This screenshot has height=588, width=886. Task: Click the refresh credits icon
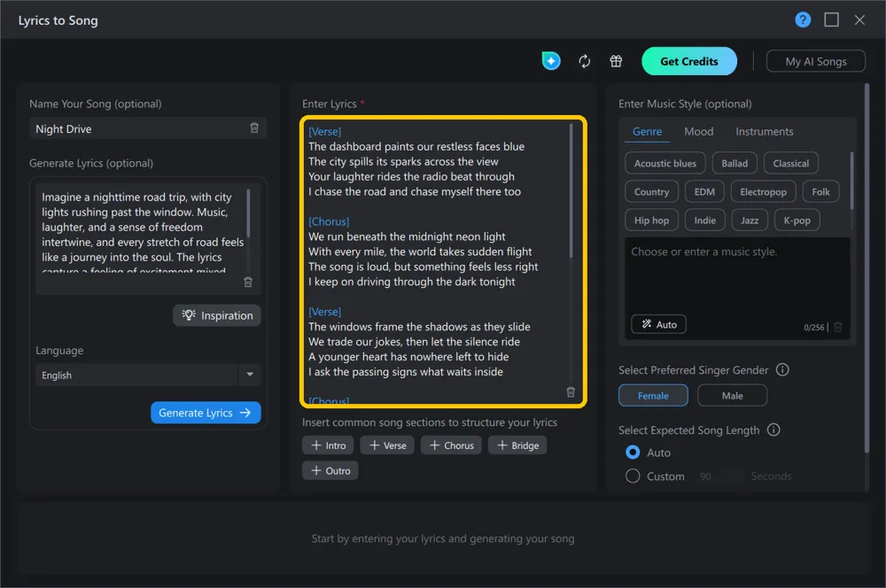point(584,61)
